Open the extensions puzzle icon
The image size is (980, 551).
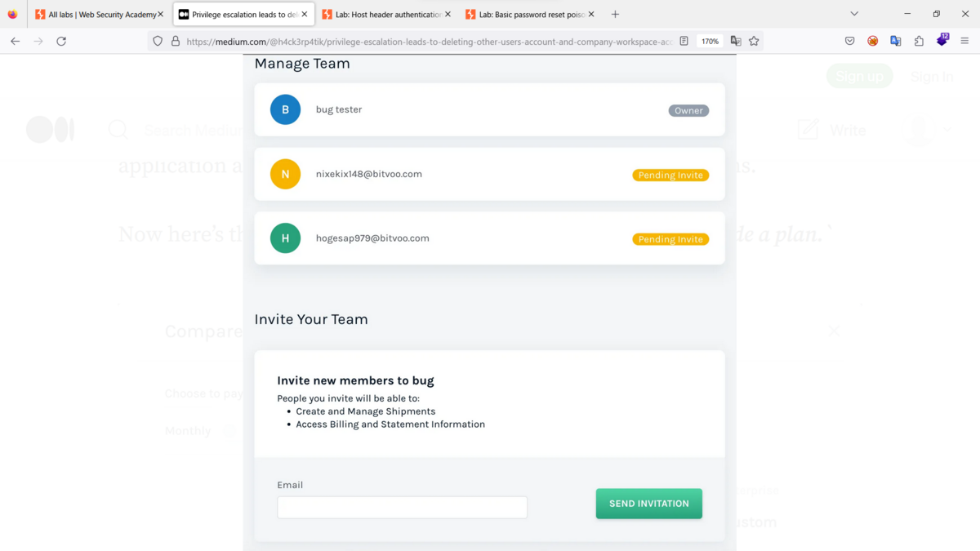(x=919, y=41)
